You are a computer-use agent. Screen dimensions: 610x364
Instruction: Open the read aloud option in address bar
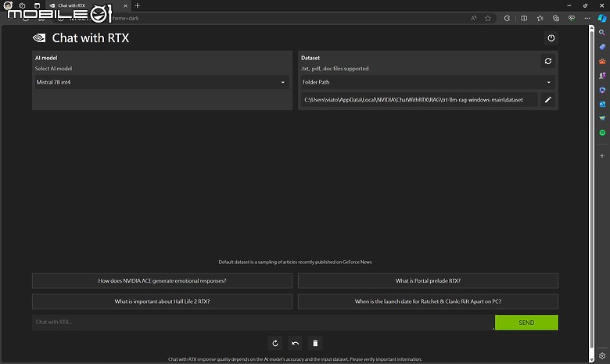coord(473,18)
